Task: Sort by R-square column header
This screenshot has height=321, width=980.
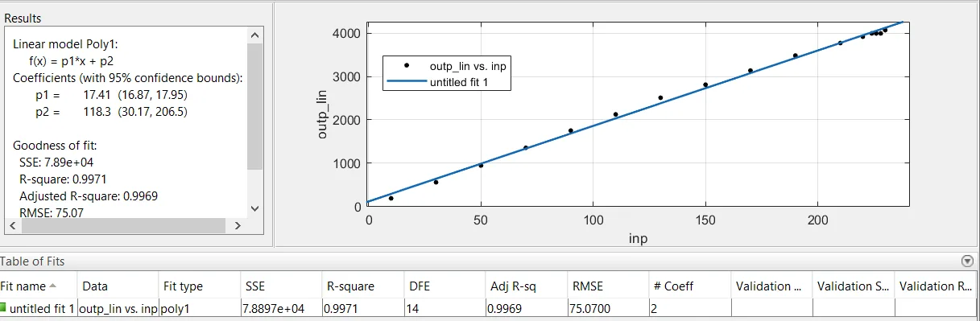Action: pyautogui.click(x=362, y=286)
